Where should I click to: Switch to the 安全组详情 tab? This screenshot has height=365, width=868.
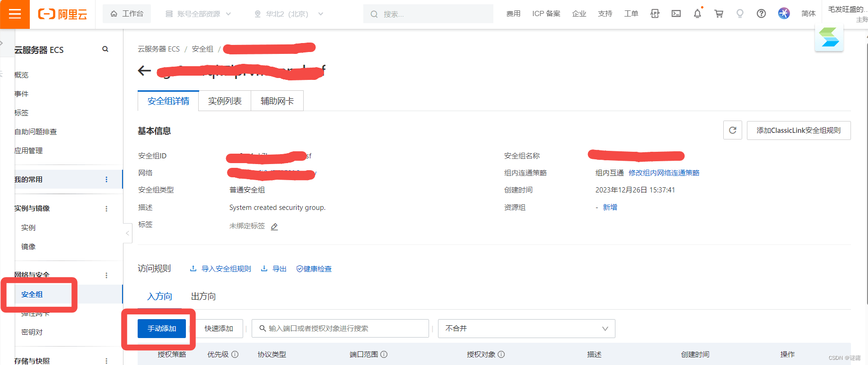click(x=168, y=101)
